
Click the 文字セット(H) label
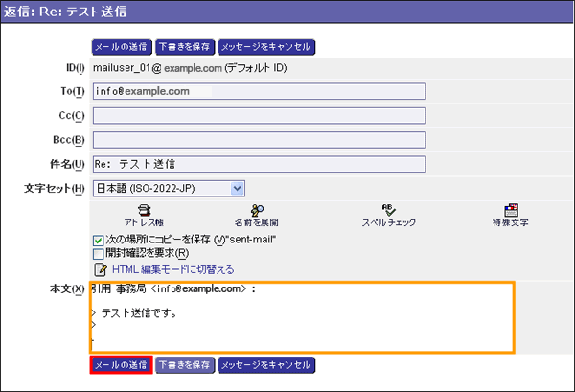click(x=55, y=189)
